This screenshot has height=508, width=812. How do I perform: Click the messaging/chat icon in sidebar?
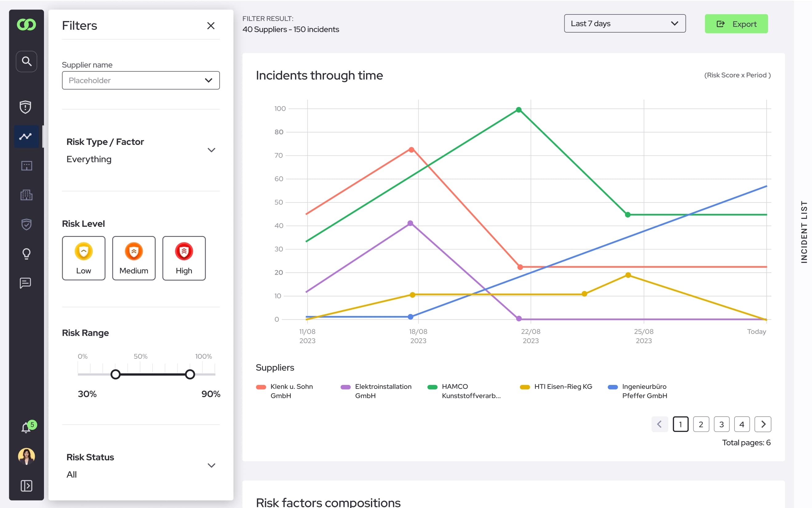(25, 283)
